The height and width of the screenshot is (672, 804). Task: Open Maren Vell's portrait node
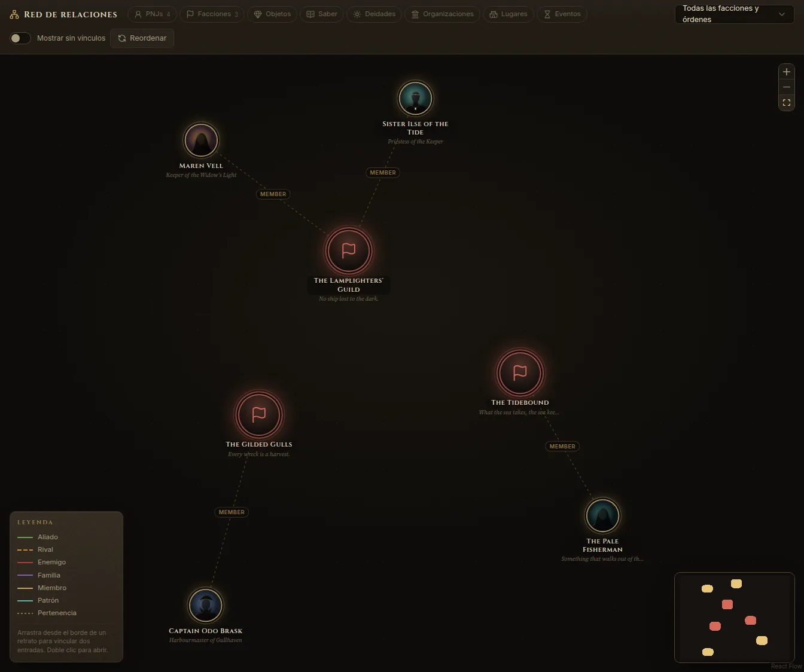(201, 140)
